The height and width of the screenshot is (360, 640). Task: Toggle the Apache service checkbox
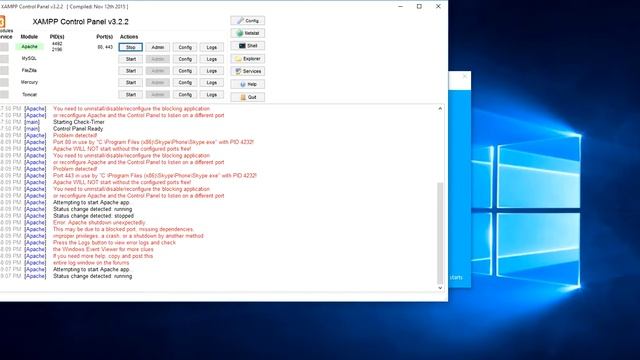[x=4, y=47]
